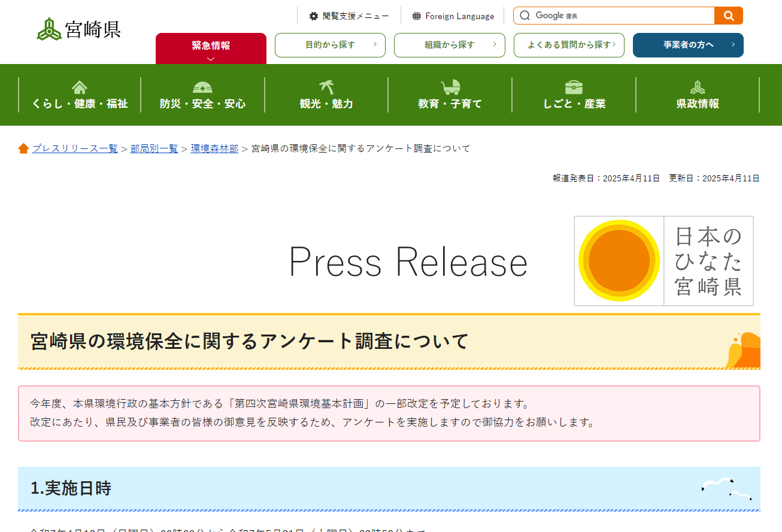
Task: Open the 県政情報 menu item
Action: pos(697,95)
